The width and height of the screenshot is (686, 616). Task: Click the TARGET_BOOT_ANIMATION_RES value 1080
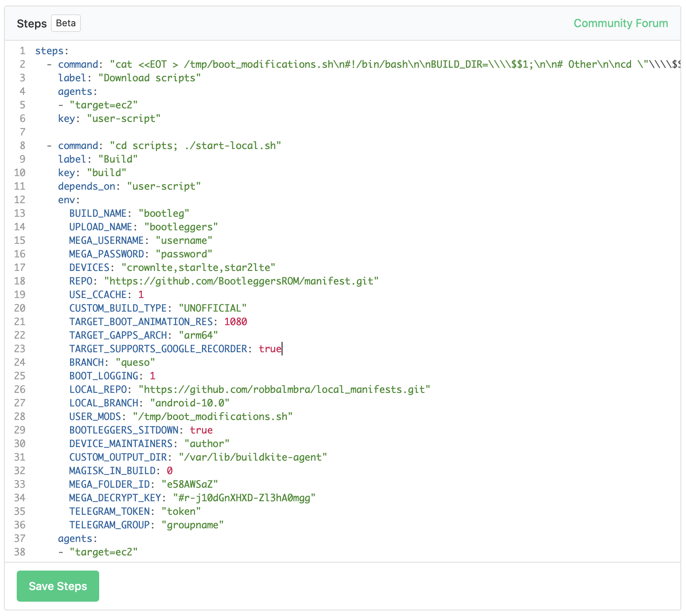pos(236,322)
